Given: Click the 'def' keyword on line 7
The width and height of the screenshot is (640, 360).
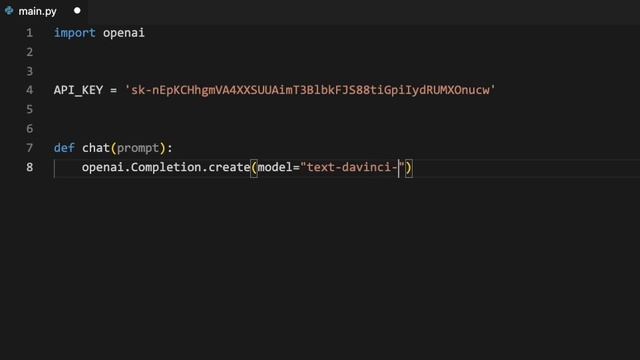Looking at the screenshot, I should (64, 148).
